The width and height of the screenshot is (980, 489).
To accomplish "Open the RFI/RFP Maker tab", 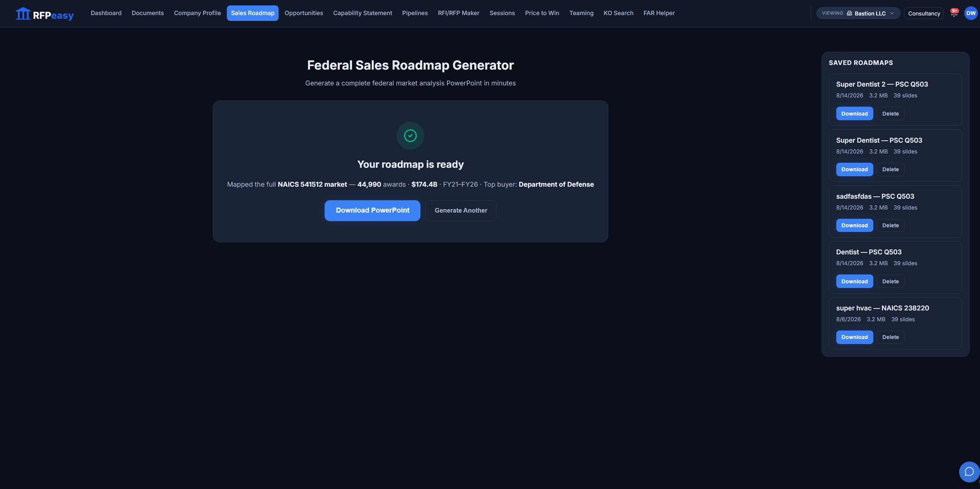I will coord(458,13).
